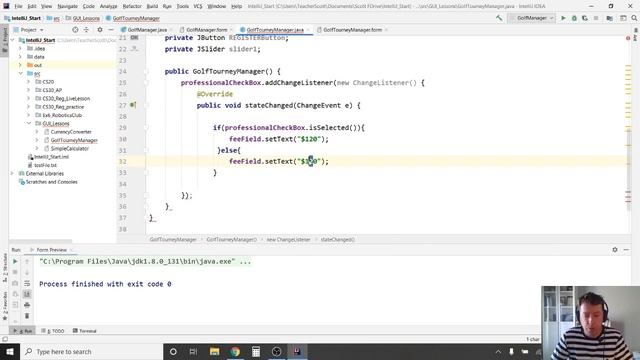The height and width of the screenshot is (360, 640).
Task: Open the Terminal tool window button
Action: click(x=84, y=331)
